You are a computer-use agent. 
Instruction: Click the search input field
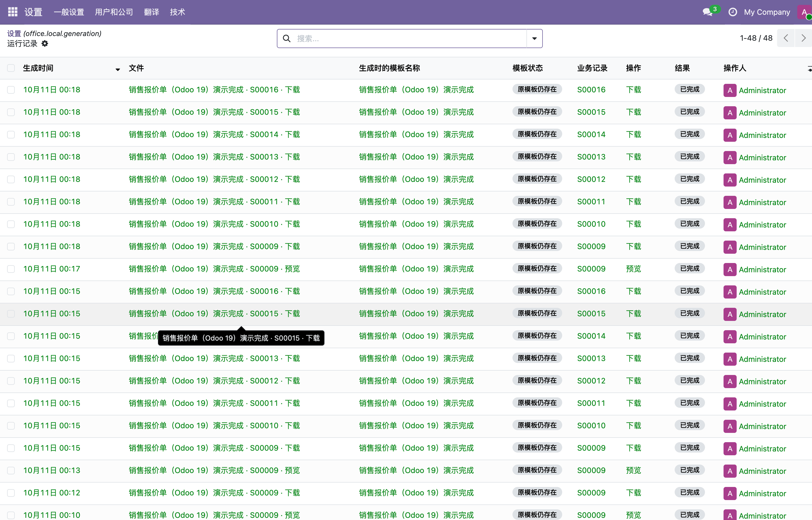click(x=410, y=39)
